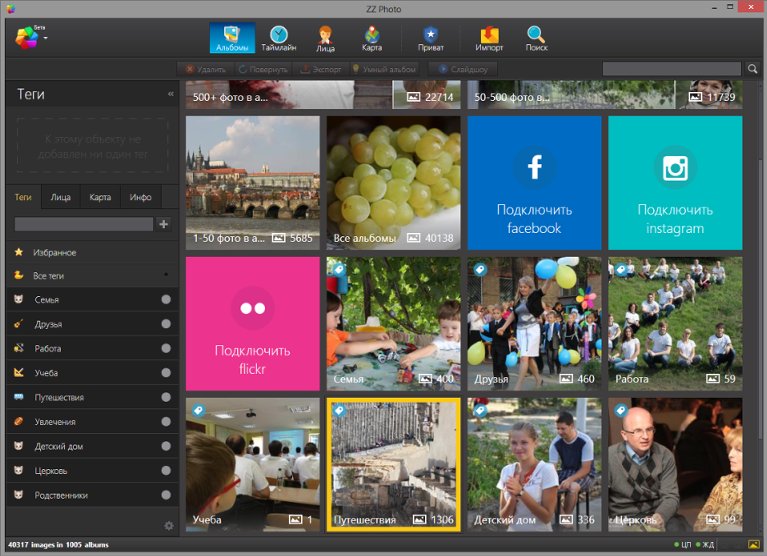Open the Детский дом album thumbnail

click(534, 464)
